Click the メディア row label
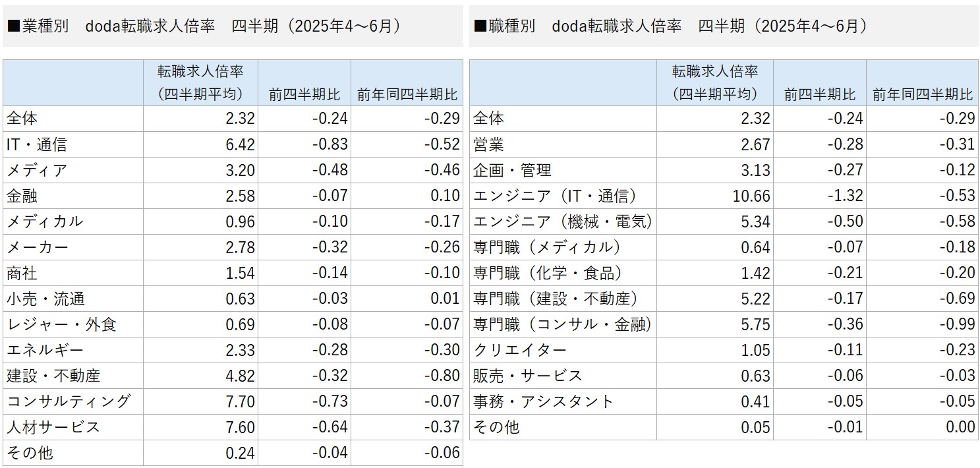Image resolution: width=980 pixels, height=468 pixels. [36, 170]
